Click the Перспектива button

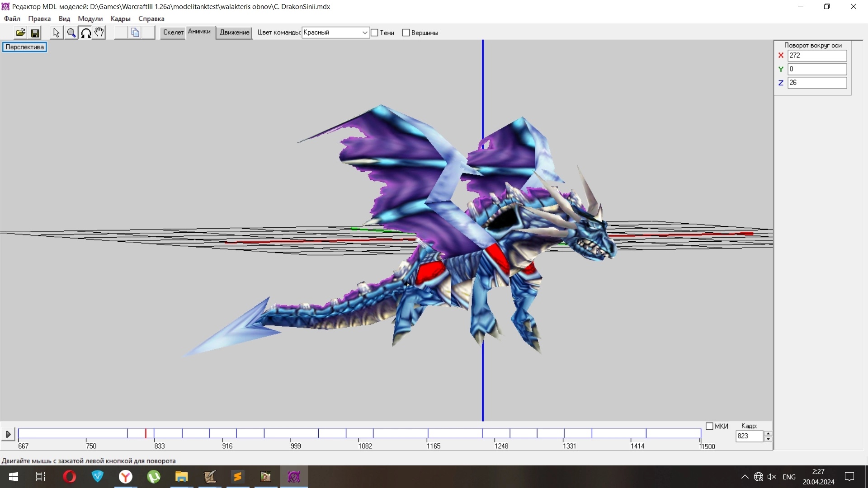point(24,47)
